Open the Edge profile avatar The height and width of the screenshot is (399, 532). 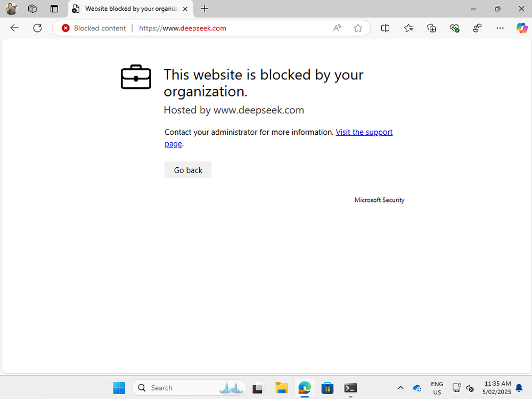point(11,9)
